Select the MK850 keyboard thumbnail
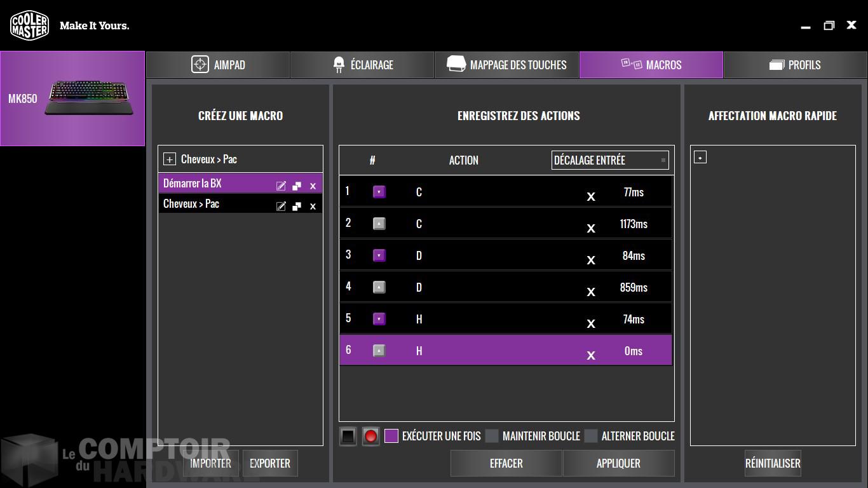The image size is (868, 488). coord(72,98)
